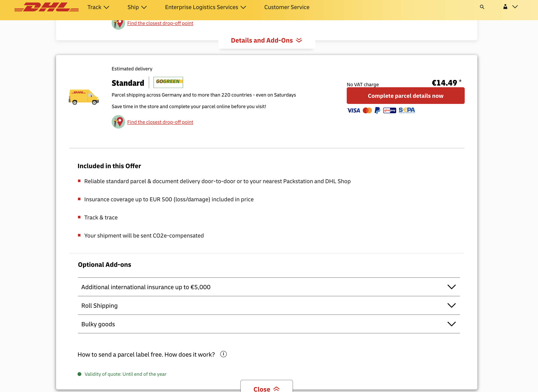Click the yellow DHL van image
538x392 pixels.
(84, 97)
